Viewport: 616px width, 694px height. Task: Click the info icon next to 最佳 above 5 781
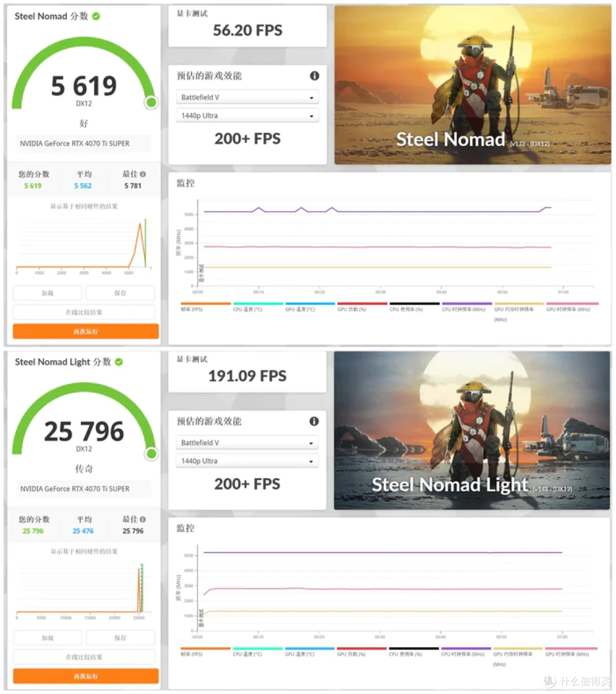coord(143,174)
